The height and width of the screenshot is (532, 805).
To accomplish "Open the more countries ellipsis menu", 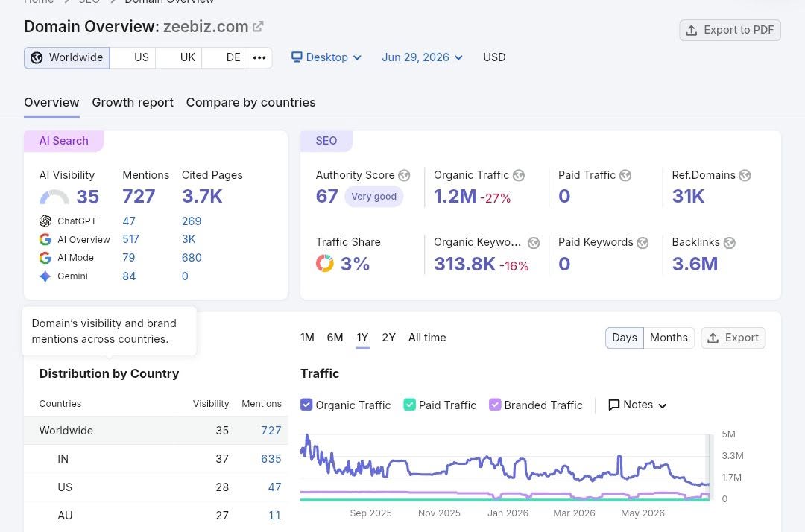I will pyautogui.click(x=259, y=57).
